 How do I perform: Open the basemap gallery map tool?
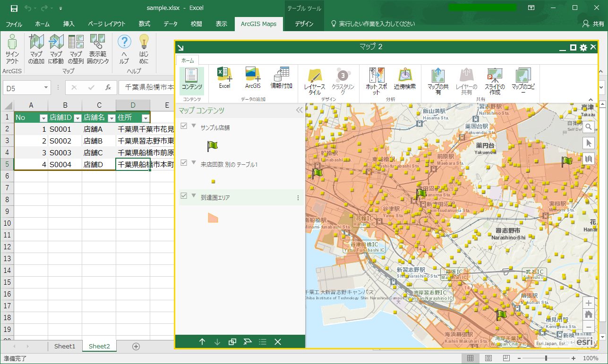coord(589,159)
